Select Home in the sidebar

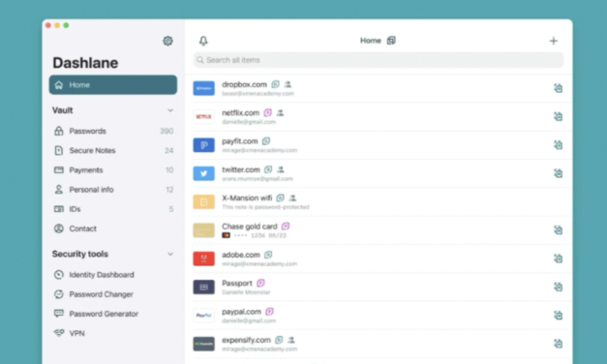pos(113,85)
